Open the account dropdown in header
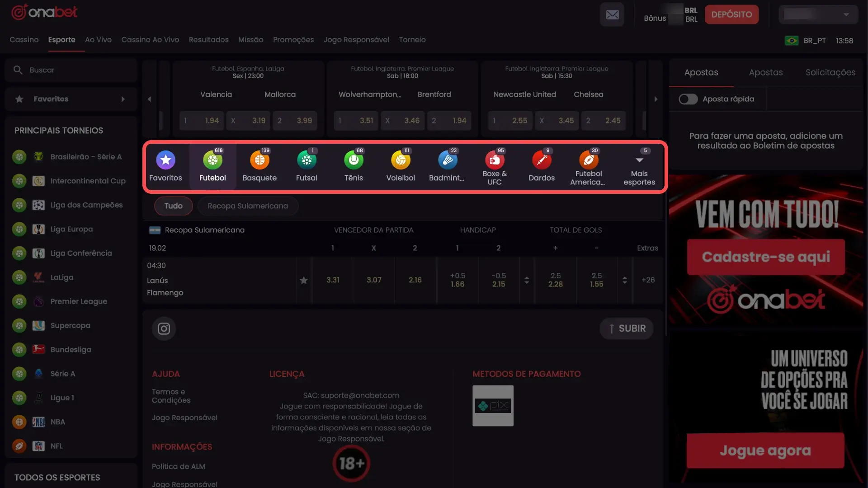The width and height of the screenshot is (868, 488). click(x=818, y=14)
